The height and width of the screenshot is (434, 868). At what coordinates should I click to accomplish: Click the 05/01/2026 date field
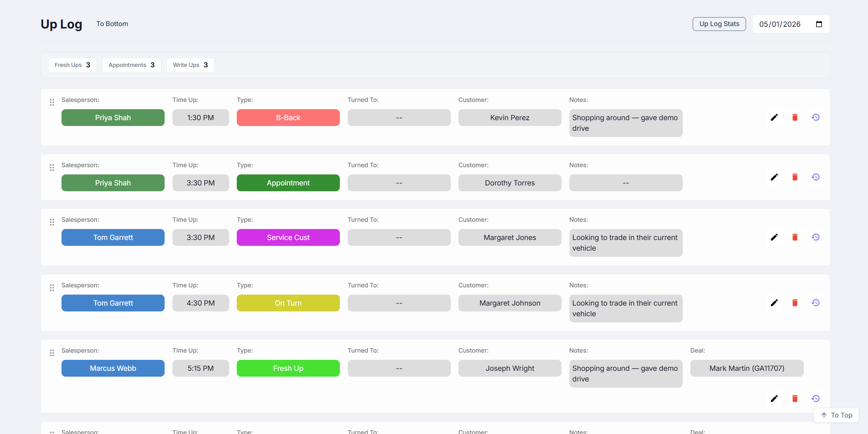(791, 24)
